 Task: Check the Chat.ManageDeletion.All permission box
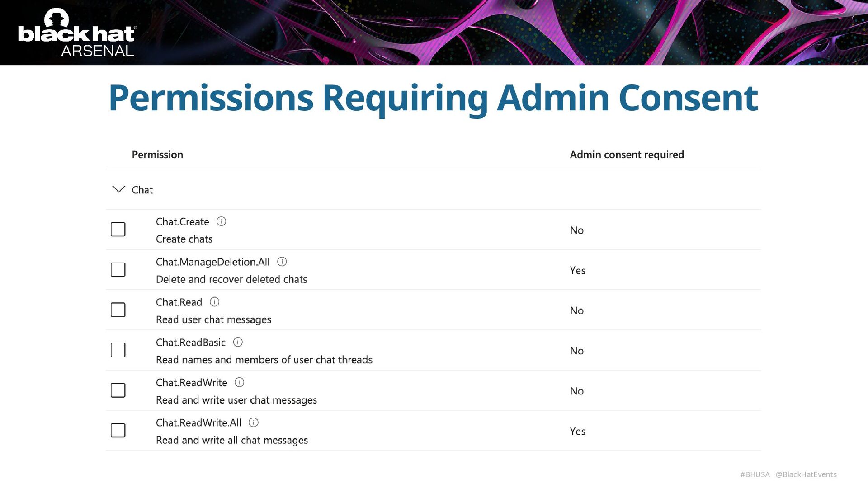pyautogui.click(x=118, y=270)
